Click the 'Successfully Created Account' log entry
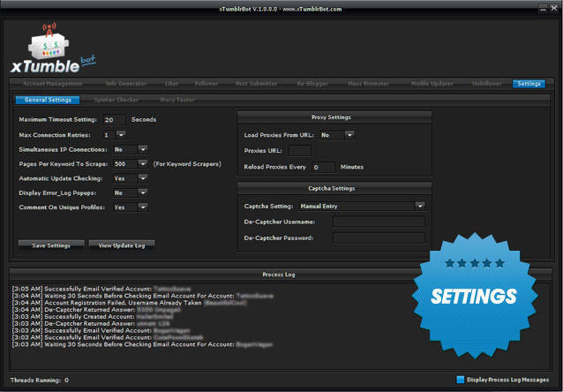The width and height of the screenshot is (563, 392). point(93,317)
